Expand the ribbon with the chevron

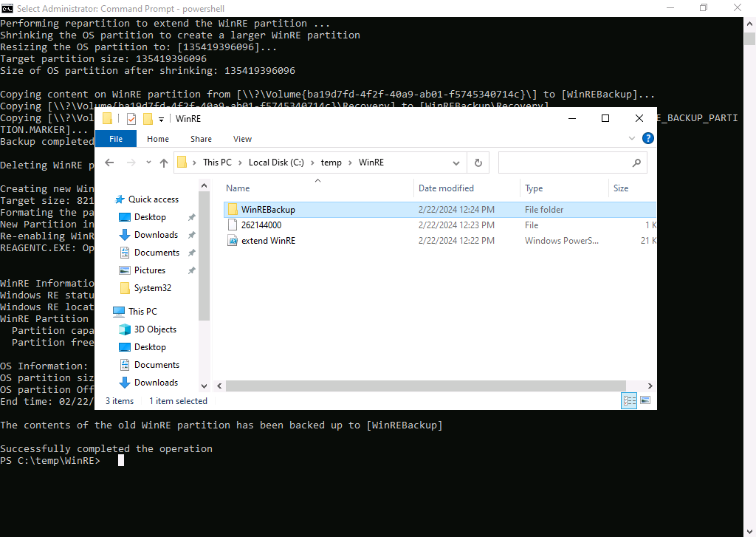pyautogui.click(x=632, y=138)
